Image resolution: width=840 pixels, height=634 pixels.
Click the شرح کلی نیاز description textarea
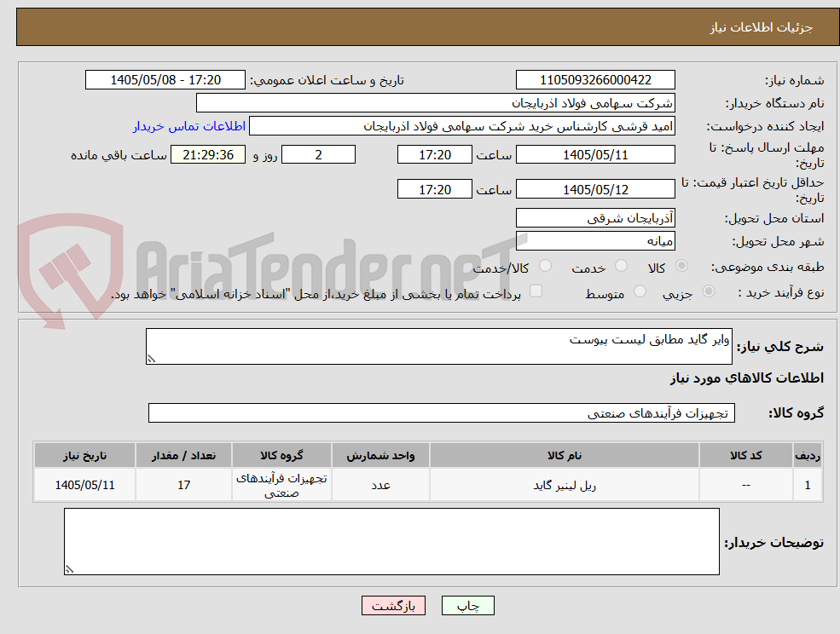(x=438, y=347)
